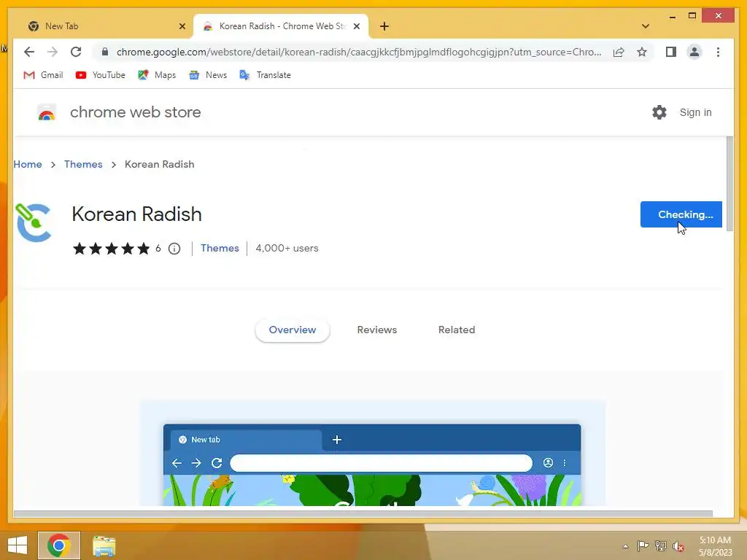The width and height of the screenshot is (747, 560).
Task: View site information via the lock icon
Action: (105, 52)
